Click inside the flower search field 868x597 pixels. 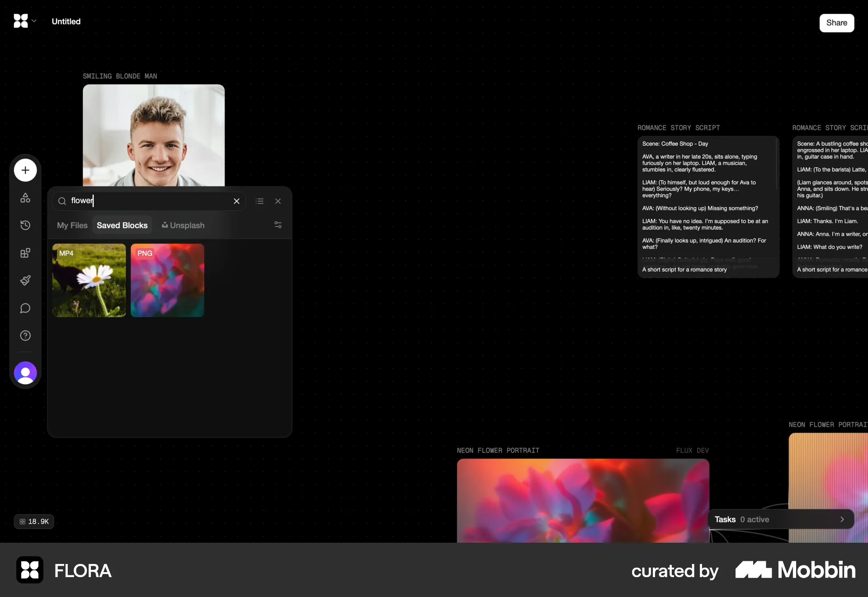pos(149,201)
